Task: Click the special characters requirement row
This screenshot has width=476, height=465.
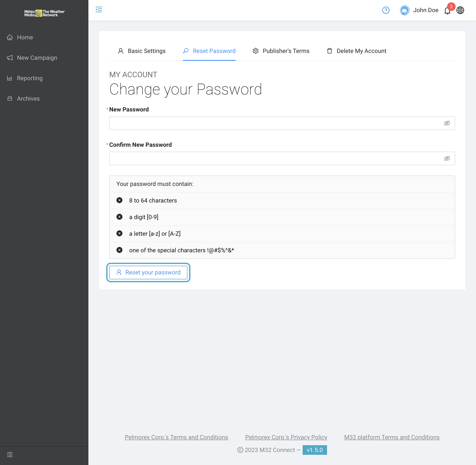Action: tap(282, 250)
